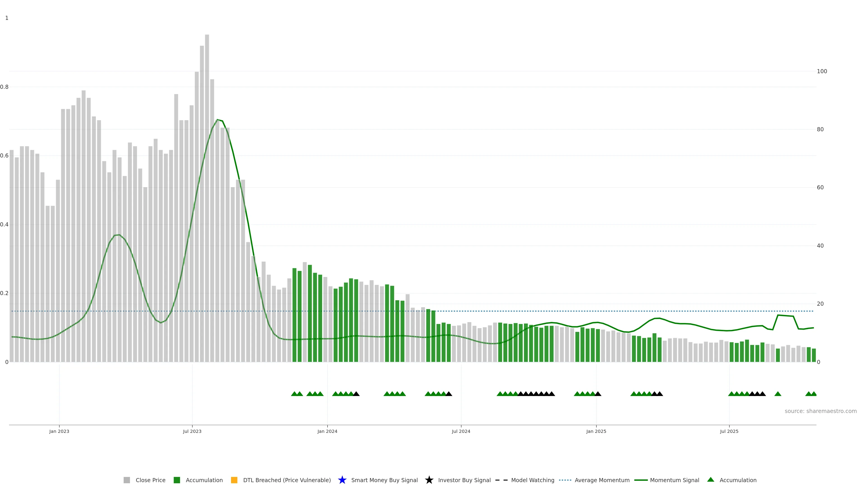This screenshot has width=868, height=488.
Task: Click the Jul 2023 axis label
Action: (192, 431)
